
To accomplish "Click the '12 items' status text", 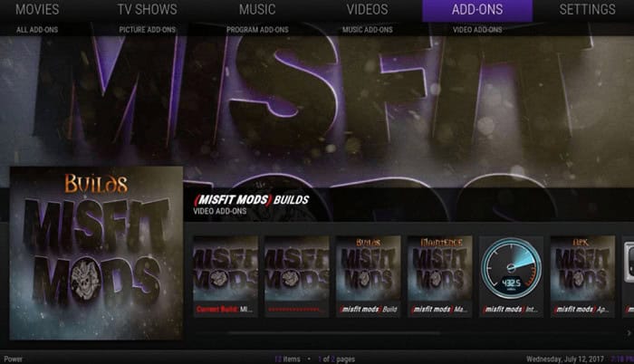I will (287, 359).
